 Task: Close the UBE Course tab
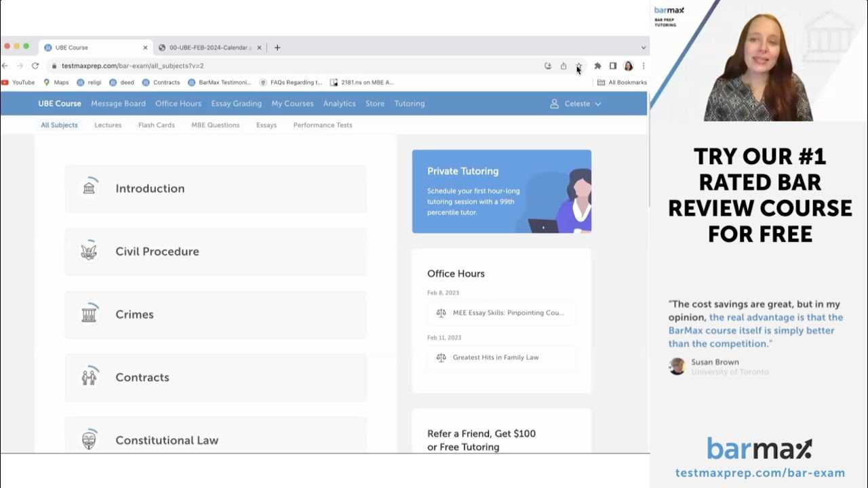click(x=145, y=47)
